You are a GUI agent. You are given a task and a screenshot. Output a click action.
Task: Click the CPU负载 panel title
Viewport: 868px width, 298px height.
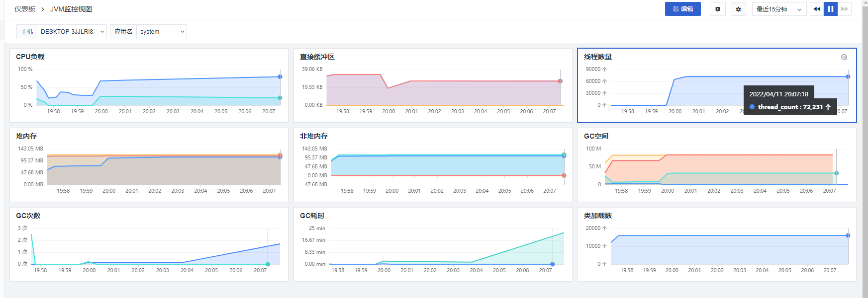tap(30, 57)
